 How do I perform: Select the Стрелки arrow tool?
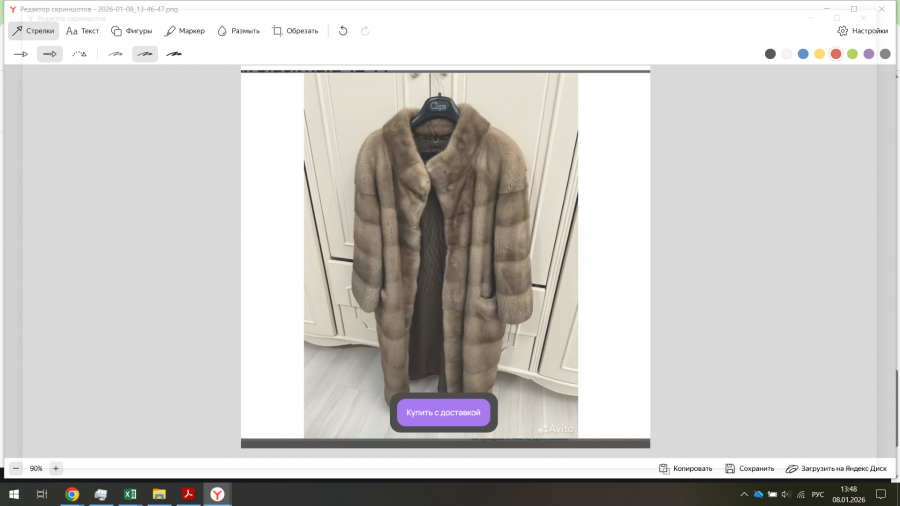point(34,31)
